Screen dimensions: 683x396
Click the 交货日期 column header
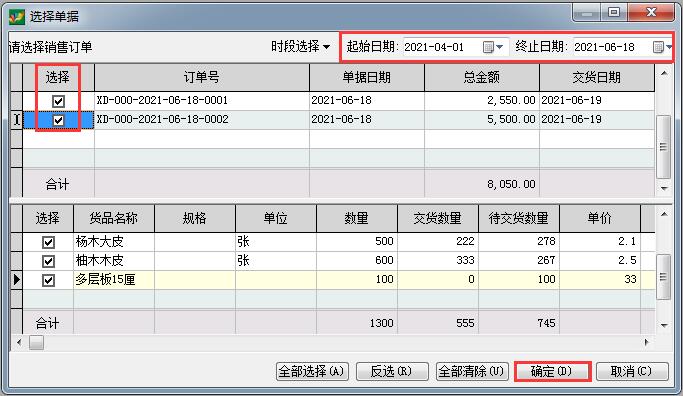point(597,78)
